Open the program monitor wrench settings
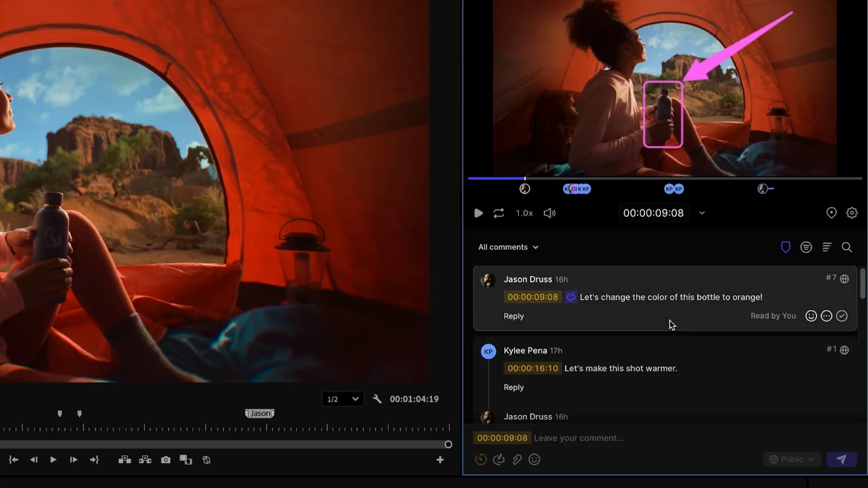 click(377, 399)
